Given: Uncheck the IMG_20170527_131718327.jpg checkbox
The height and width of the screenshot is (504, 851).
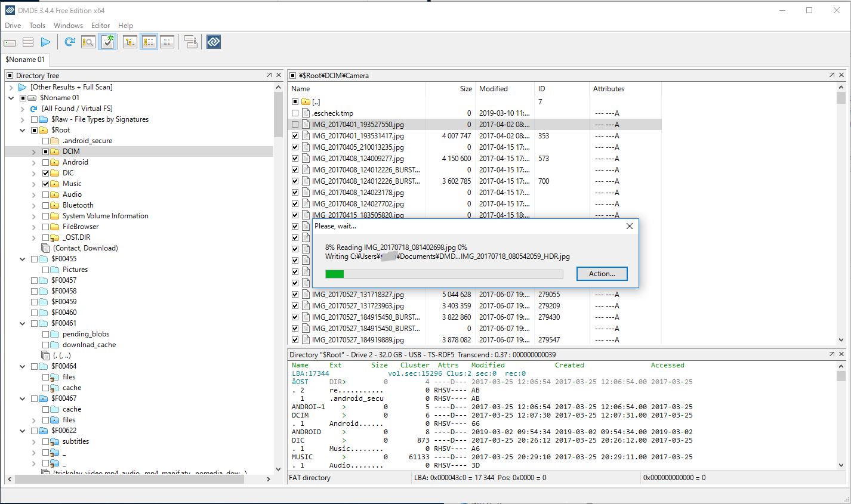Looking at the screenshot, I should tap(295, 295).
